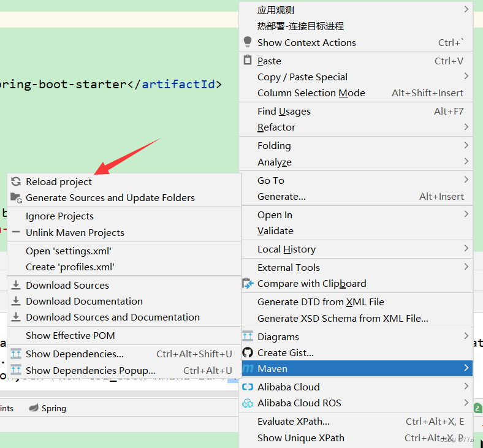483x448 pixels.
Task: Choose Evaluate XPath... menu item
Action: pyautogui.click(x=356, y=421)
